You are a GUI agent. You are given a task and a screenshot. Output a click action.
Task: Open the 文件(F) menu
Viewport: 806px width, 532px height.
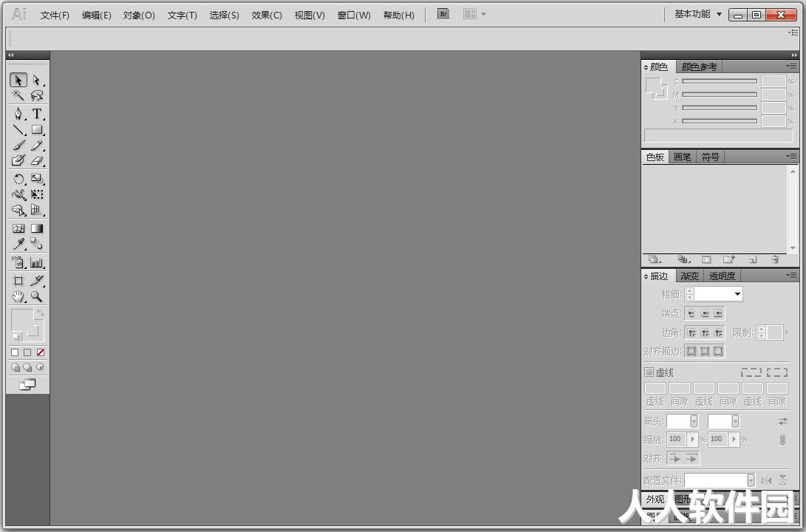click(55, 15)
